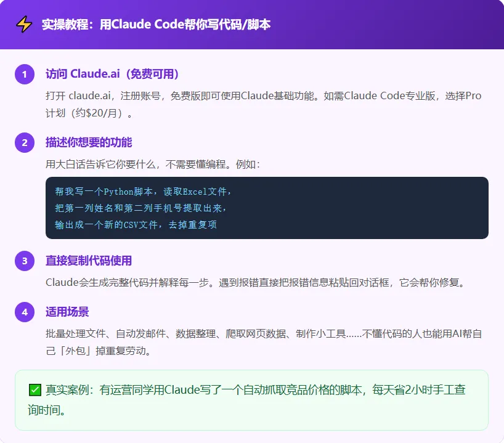Click the text 询时间。 in green box

pyautogui.click(x=47, y=410)
